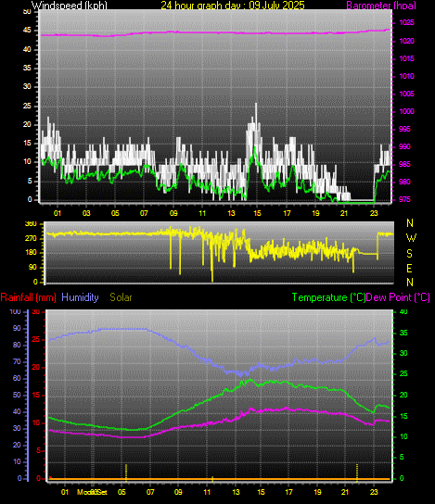Click windspeed chart hour label 09
This screenshot has width=435, height=504.
[x=173, y=213]
